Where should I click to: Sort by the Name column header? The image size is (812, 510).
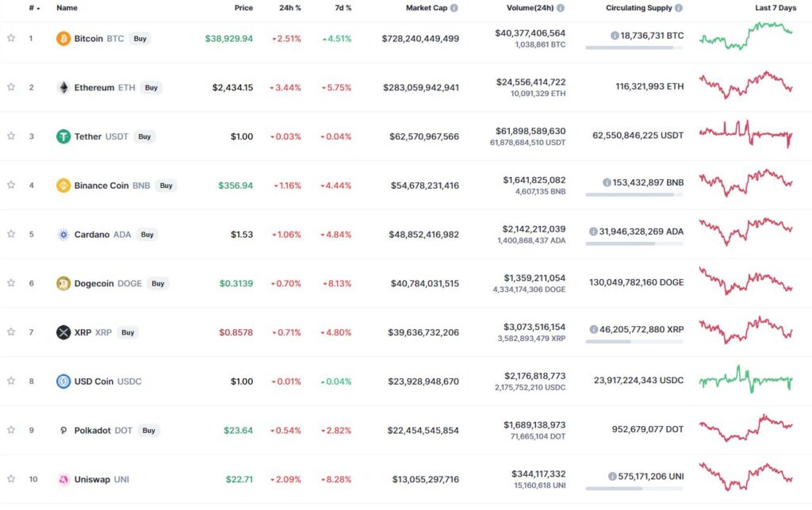coord(67,8)
